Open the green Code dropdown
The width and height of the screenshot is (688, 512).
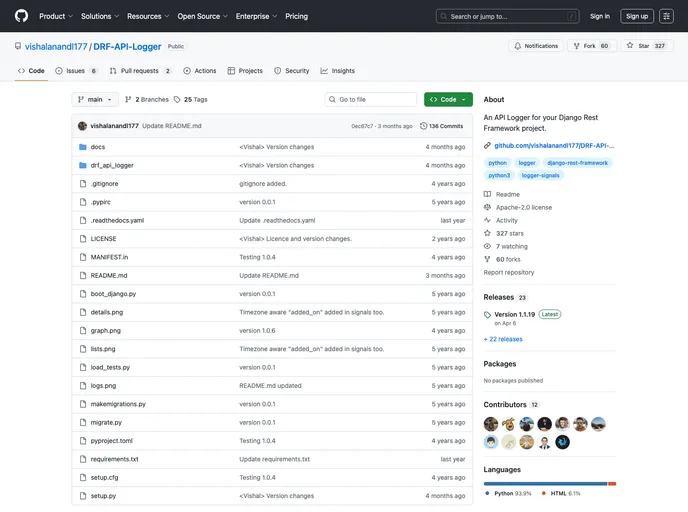coord(448,100)
